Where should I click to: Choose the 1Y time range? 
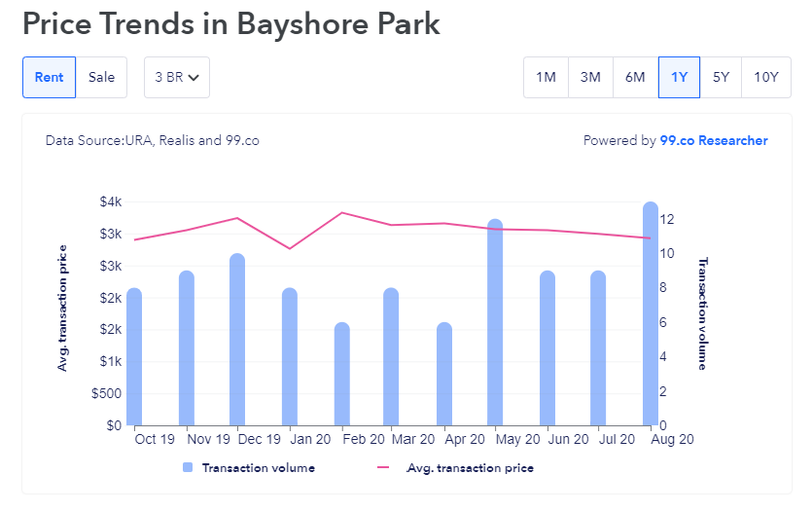click(x=679, y=77)
